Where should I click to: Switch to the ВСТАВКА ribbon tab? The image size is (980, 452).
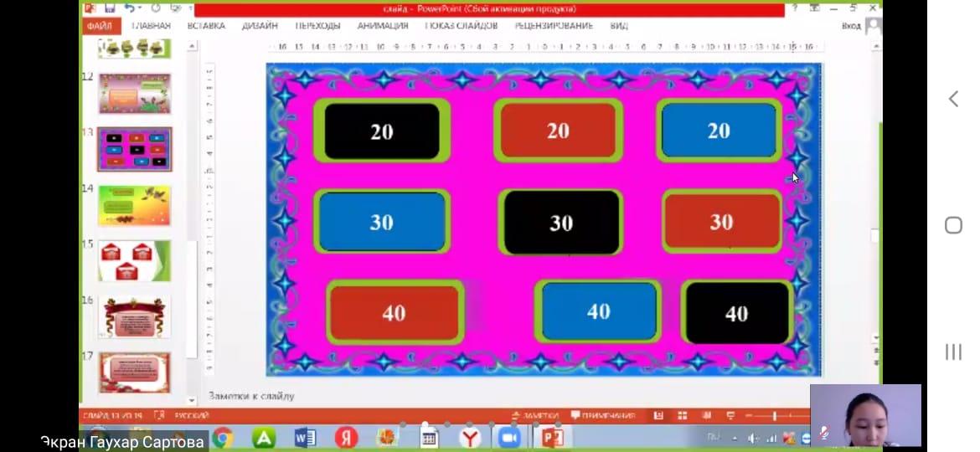coord(206,26)
